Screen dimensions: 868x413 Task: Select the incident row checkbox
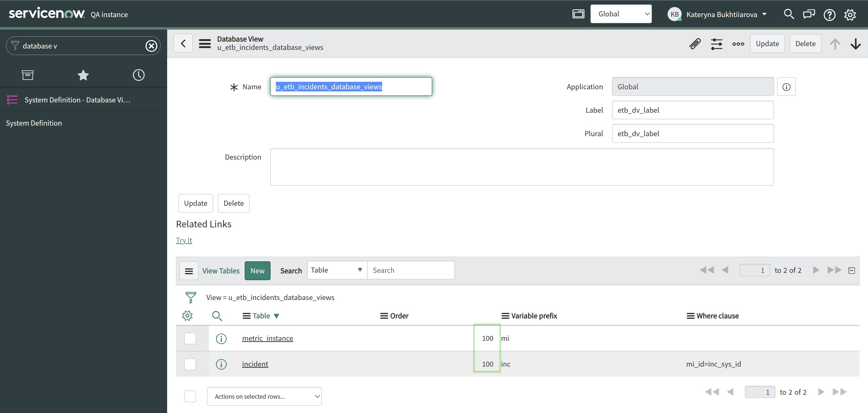190,364
